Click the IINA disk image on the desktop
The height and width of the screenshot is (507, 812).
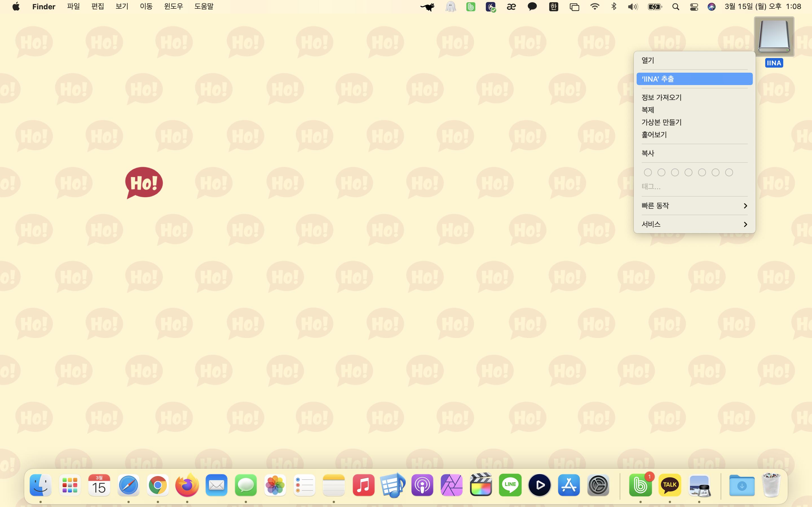pos(774,37)
